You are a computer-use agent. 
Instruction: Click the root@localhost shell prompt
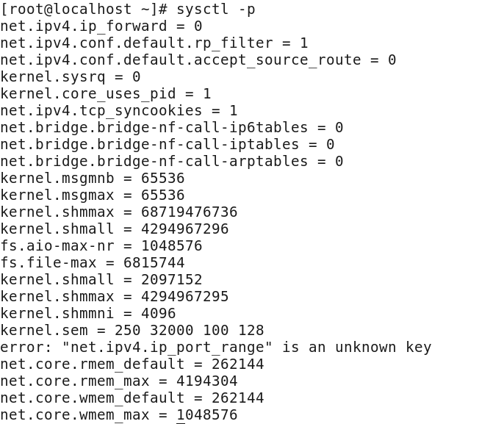[x=84, y=10]
